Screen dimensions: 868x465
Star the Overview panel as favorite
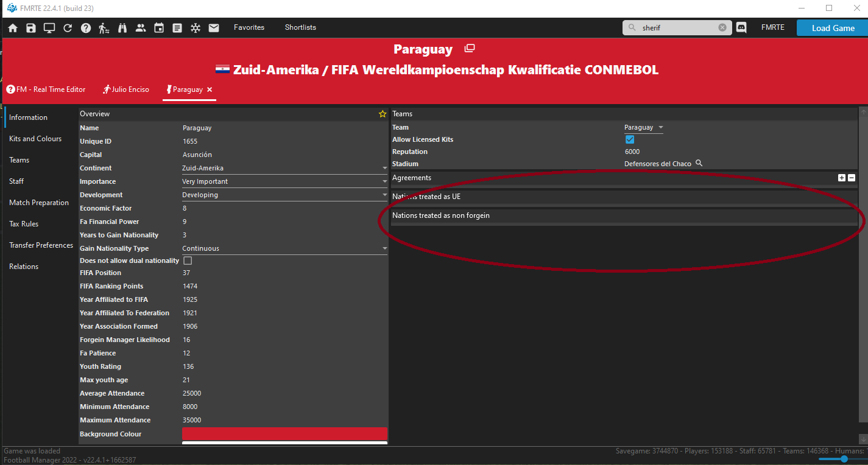point(383,114)
